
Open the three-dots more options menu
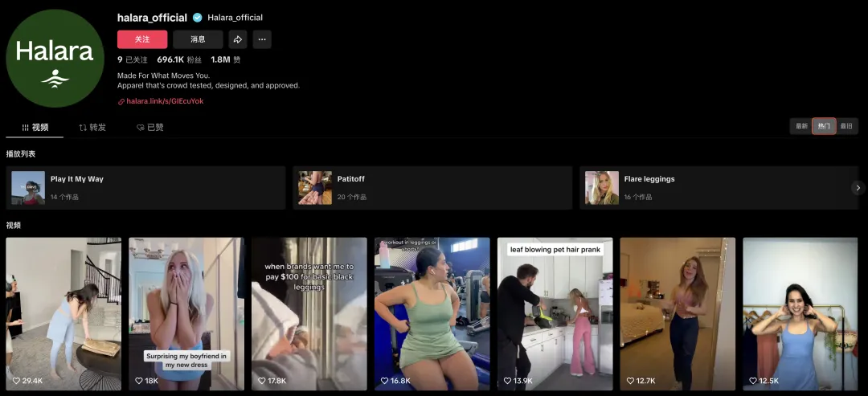coord(262,39)
